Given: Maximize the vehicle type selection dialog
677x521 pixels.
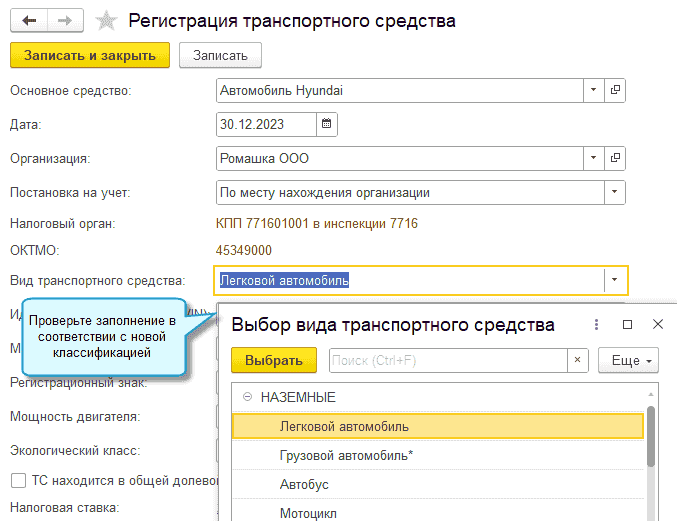Looking at the screenshot, I should [x=627, y=325].
